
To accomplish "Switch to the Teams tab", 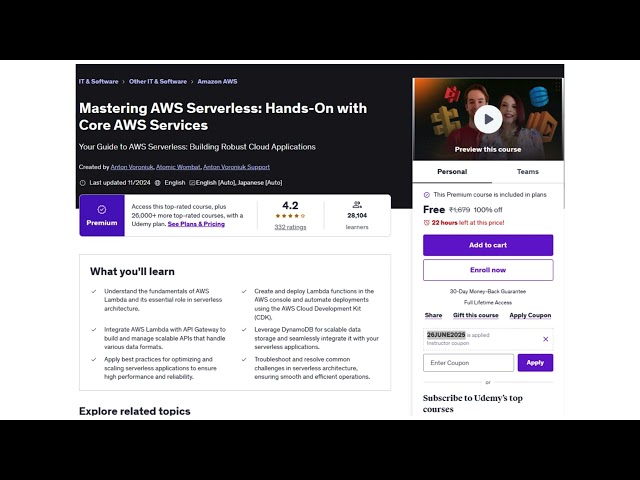I will 528,172.
